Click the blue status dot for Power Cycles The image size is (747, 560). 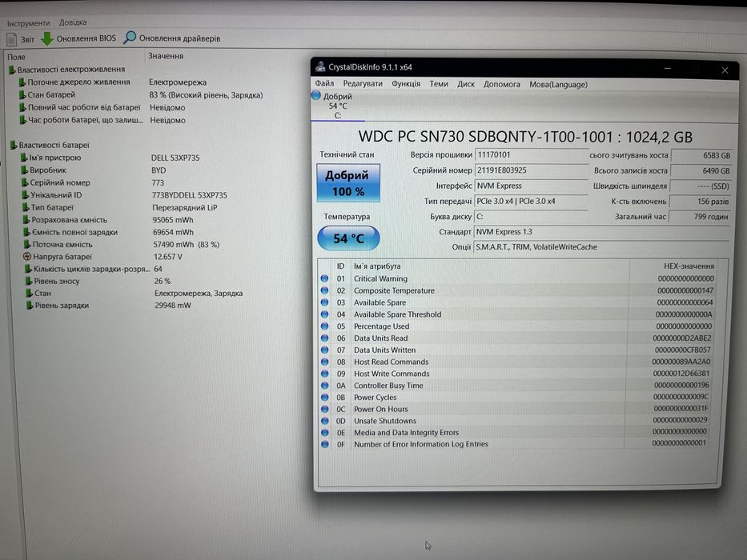click(325, 397)
